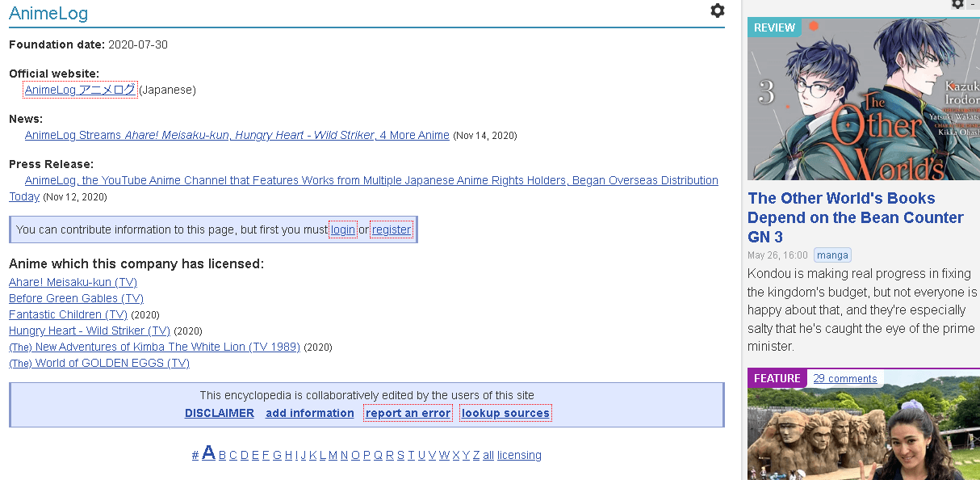The height and width of the screenshot is (480, 980).
Task: Select letter P in the alphabet index
Action: click(366, 455)
